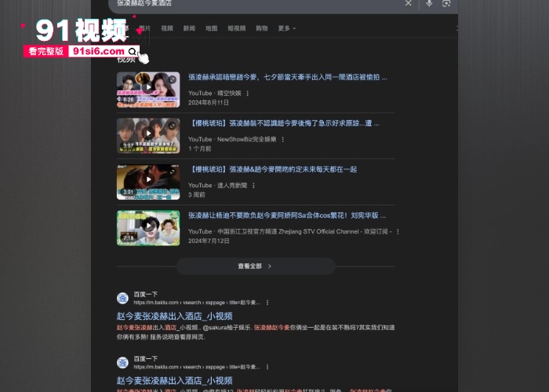The width and height of the screenshot is (549, 392).
Task: Play the 6:26 video thumbnail from 晴空快娱
Action: click(148, 89)
